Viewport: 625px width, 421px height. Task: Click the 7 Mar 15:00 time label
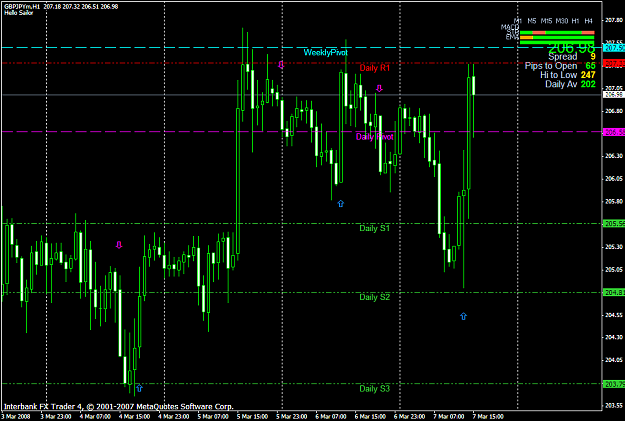(x=489, y=417)
